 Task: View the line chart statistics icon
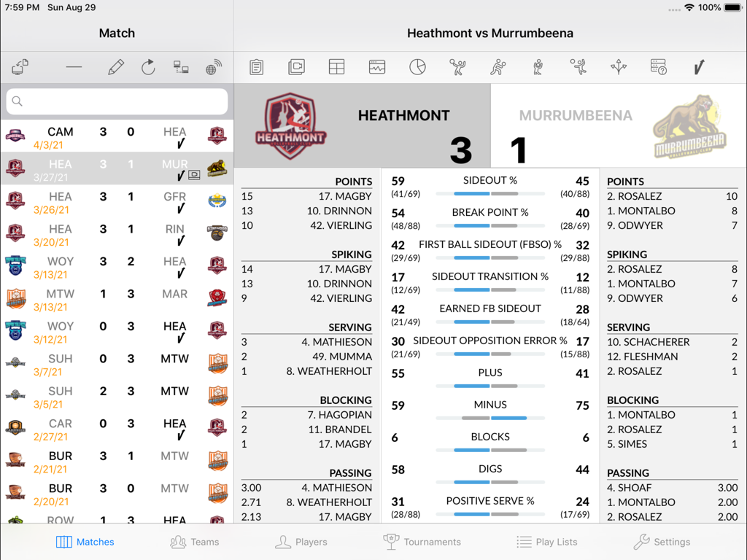pyautogui.click(x=376, y=66)
